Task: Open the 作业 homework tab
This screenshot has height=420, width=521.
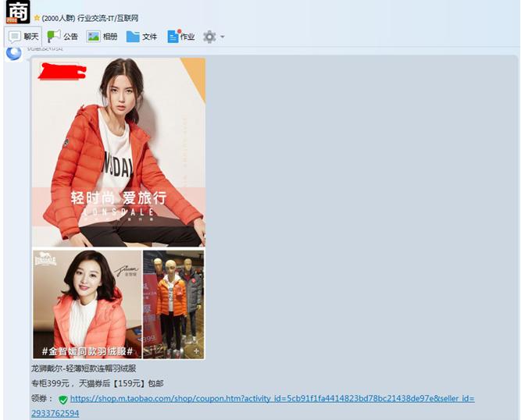Action: (x=181, y=37)
